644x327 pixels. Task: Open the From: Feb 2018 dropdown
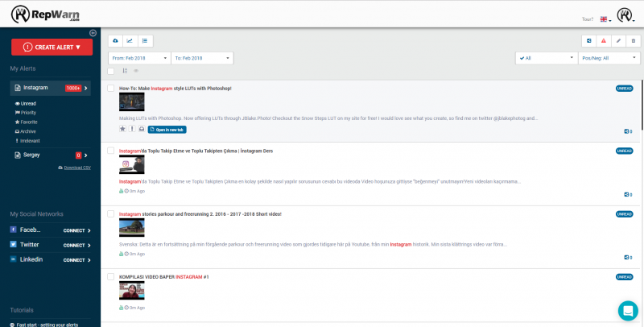(x=139, y=58)
